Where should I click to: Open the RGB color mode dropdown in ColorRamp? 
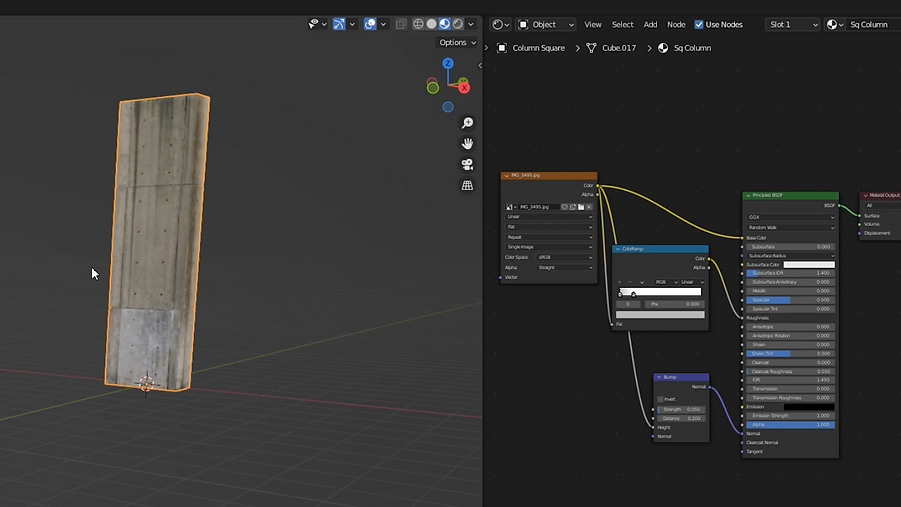[666, 282]
